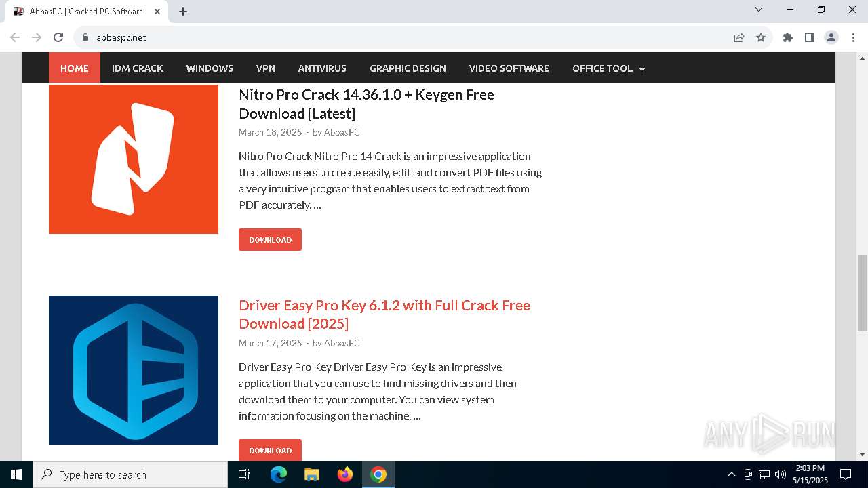Click DOWNLOAD under Driver Easy post
Viewport: 868px width, 488px height.
[x=270, y=450]
